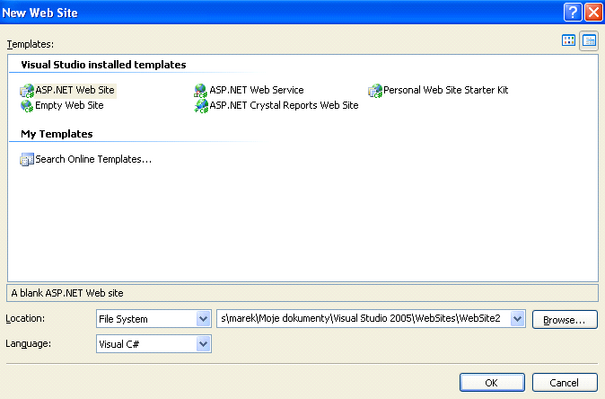Click the Location: label
Viewport: 605px width, 399px height.
25,319
